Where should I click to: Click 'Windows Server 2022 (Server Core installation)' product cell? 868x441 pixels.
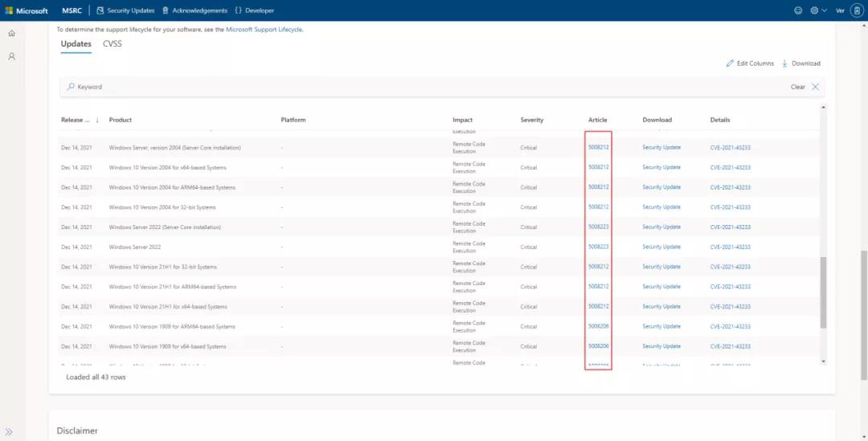(165, 227)
